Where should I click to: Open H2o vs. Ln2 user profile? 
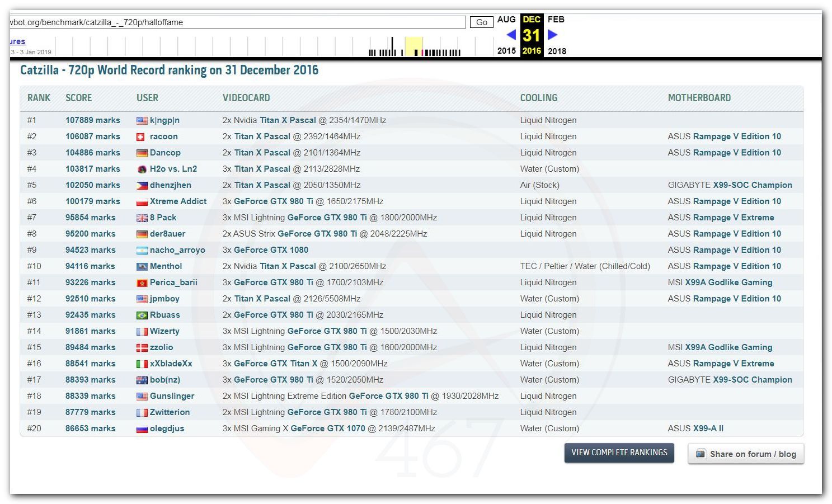173,169
